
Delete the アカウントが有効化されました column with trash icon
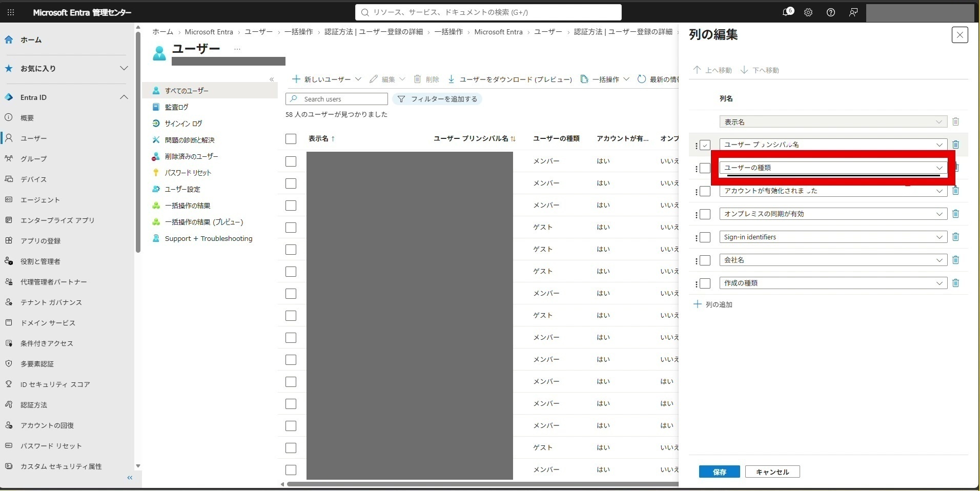955,191
